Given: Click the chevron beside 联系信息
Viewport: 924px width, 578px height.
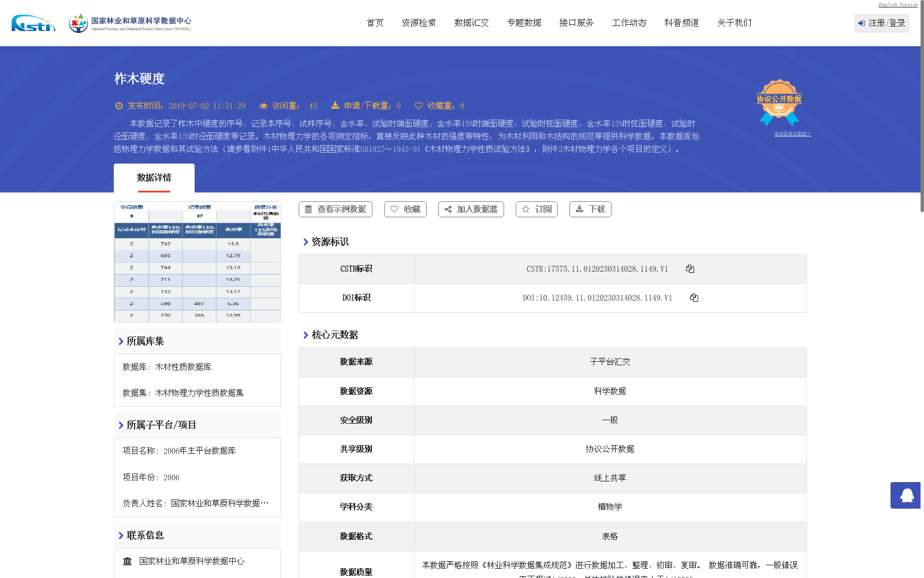Looking at the screenshot, I should pos(121,536).
